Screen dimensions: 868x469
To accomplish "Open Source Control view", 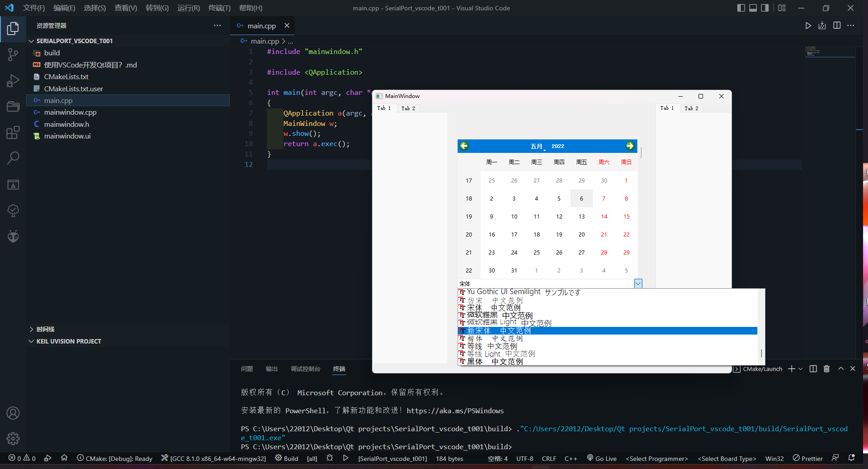I will (13, 55).
